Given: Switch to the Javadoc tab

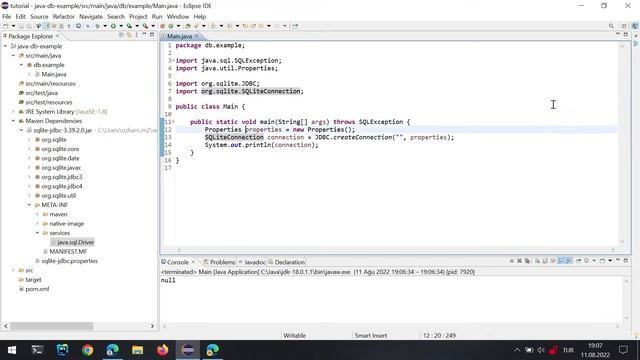Looking at the screenshot, I should point(253,262).
